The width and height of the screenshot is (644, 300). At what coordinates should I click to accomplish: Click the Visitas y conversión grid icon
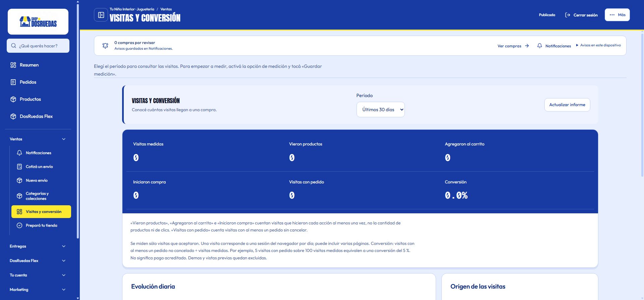pos(19,212)
